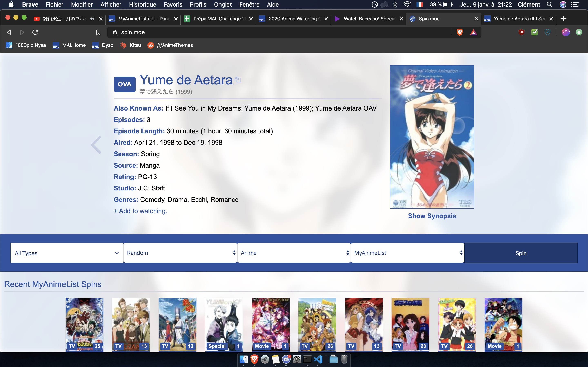Click the Brave Shields lion icon
The image size is (588, 367).
pos(459,32)
